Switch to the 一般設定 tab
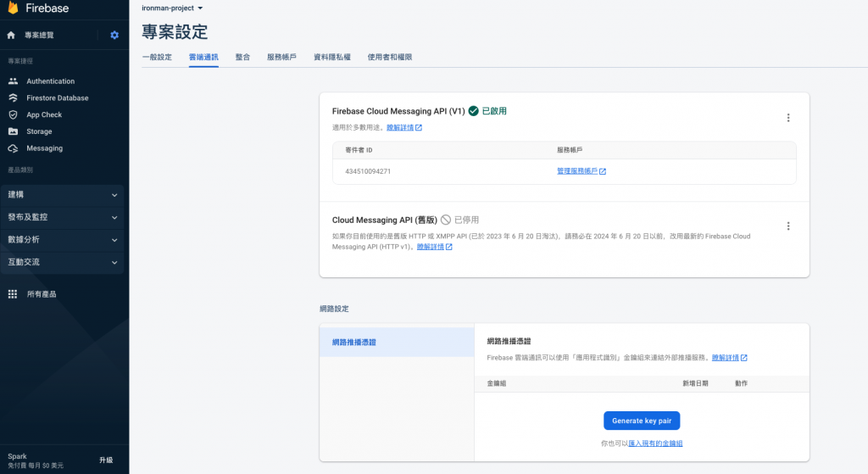This screenshot has height=474, width=868. click(157, 57)
